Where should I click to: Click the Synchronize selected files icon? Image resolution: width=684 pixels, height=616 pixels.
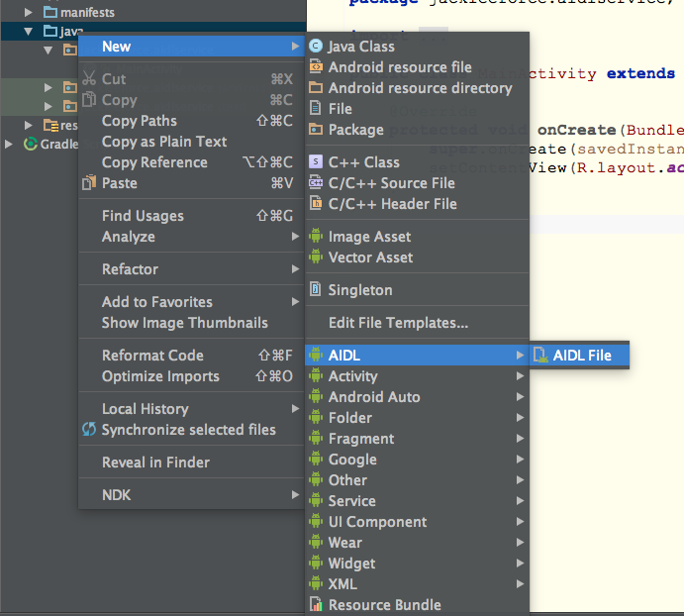point(89,430)
